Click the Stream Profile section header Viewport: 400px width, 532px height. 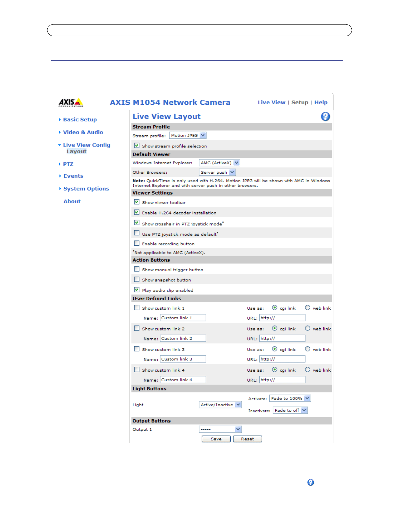[232, 127]
